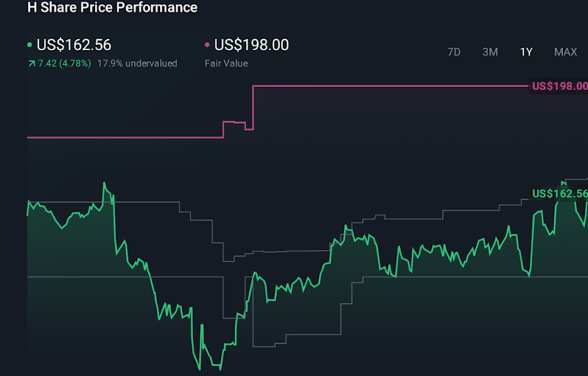
Task: Show the MAX time range
Action: click(565, 52)
